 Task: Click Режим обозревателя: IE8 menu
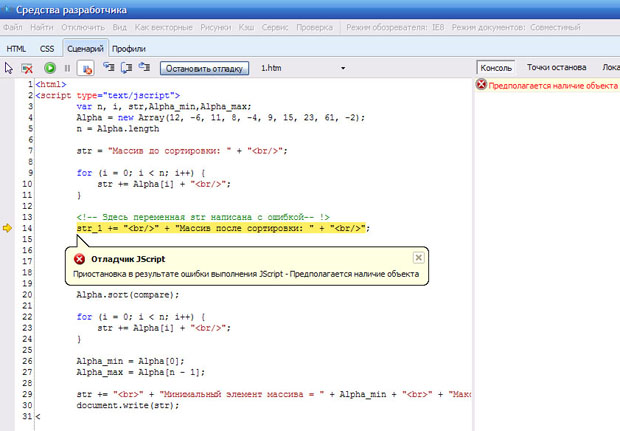pyautogui.click(x=395, y=27)
